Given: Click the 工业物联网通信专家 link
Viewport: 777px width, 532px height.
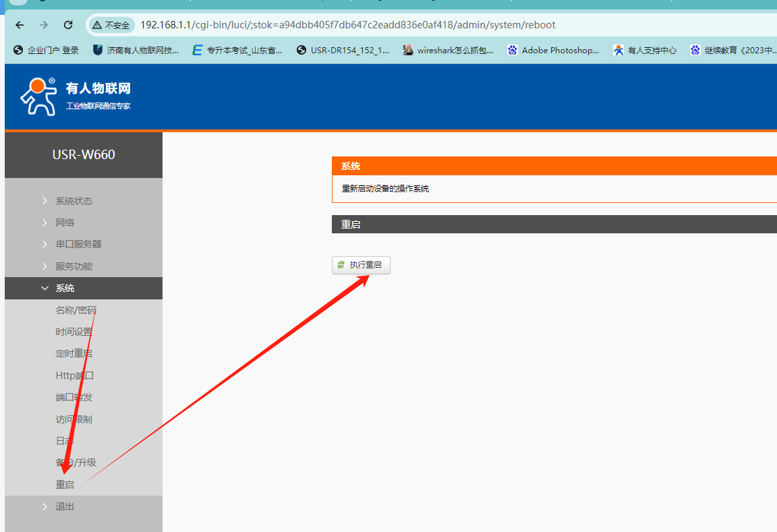Looking at the screenshot, I should click(98, 106).
